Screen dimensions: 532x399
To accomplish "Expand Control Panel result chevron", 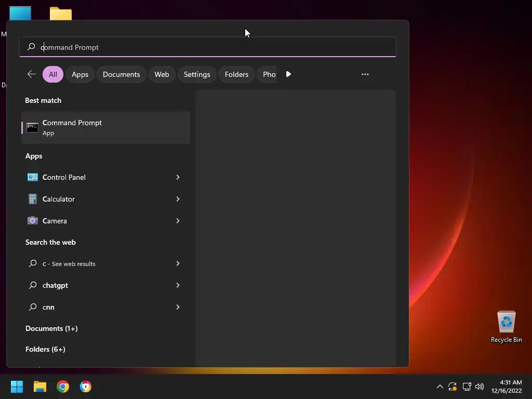I will point(178,177).
